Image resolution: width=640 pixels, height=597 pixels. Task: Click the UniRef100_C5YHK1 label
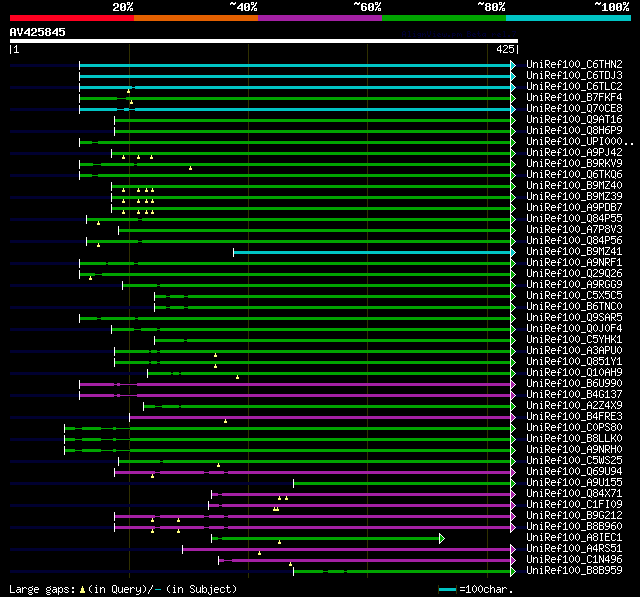point(574,340)
